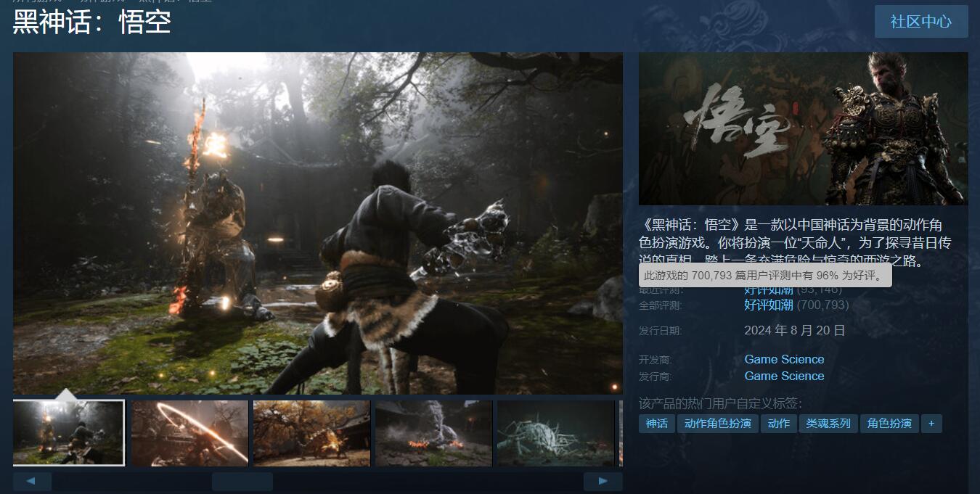The image size is (980, 494).
Task: Select the 动作 tag
Action: pos(778,424)
